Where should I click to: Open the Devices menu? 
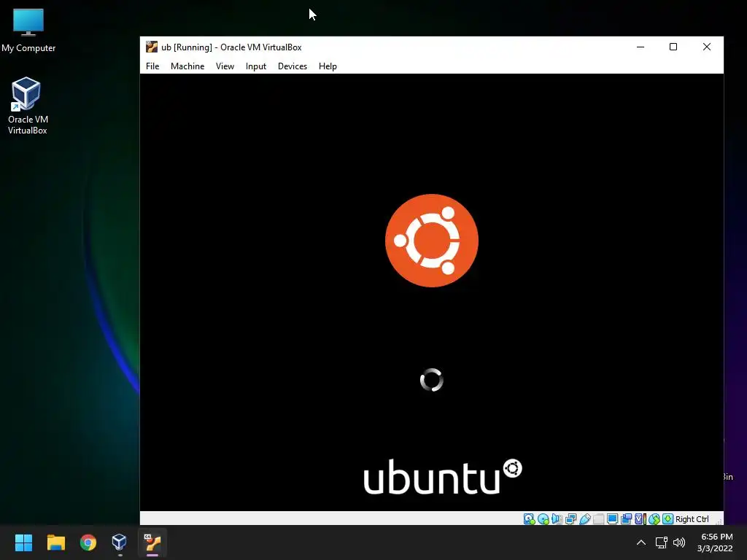[293, 66]
